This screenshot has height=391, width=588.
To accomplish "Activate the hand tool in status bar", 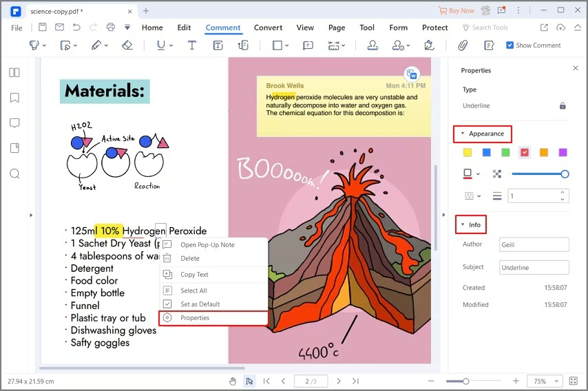I will [233, 381].
